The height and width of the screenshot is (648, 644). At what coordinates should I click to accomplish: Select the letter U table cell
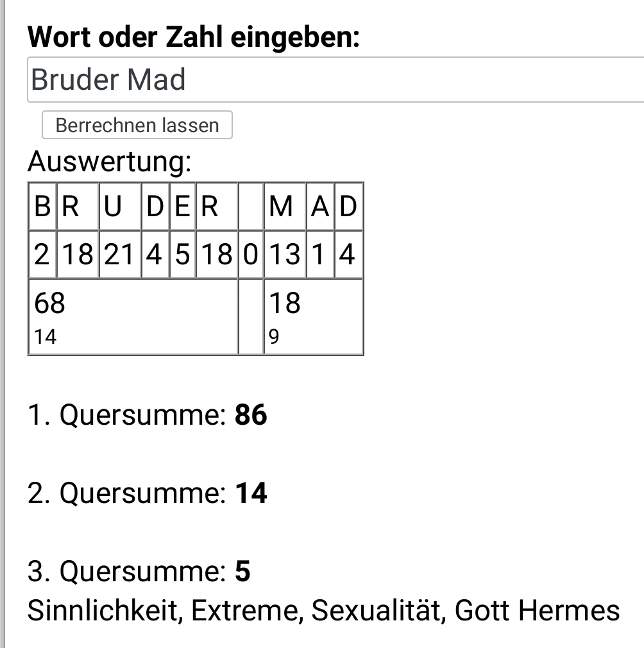tap(120, 206)
